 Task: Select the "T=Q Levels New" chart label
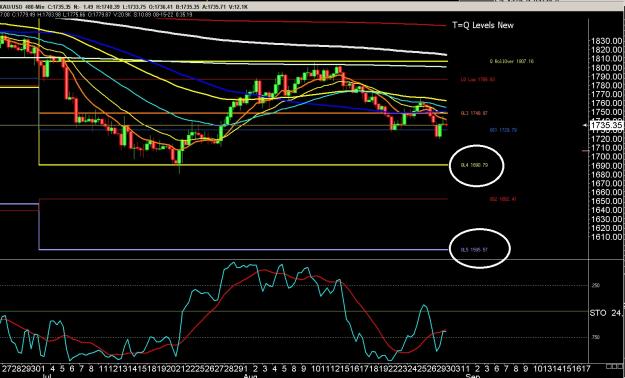coord(483,25)
